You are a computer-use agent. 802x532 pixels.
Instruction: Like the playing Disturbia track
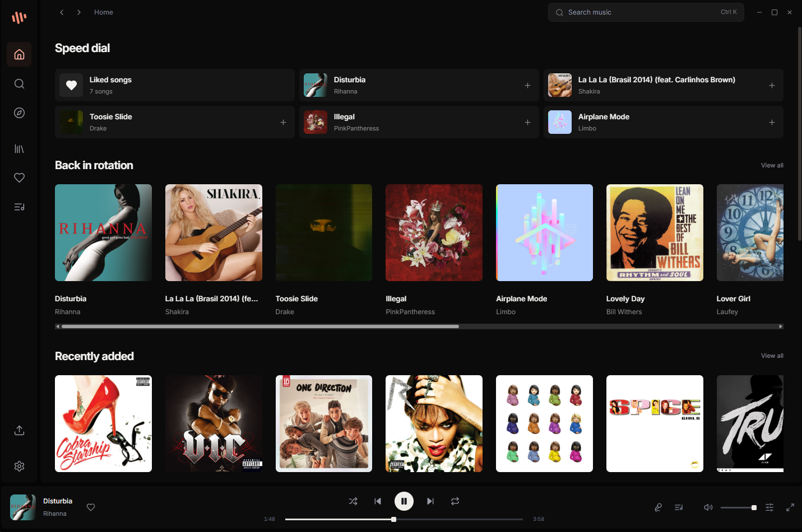point(91,507)
